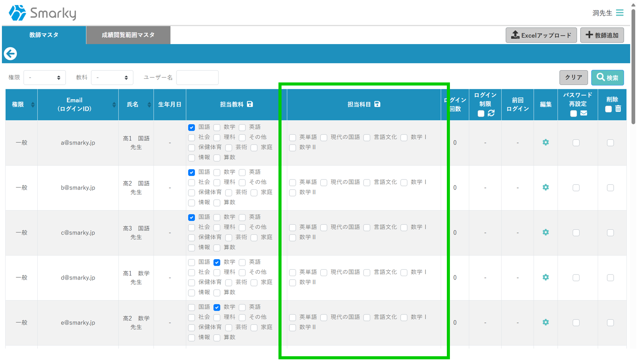Open edit gear for a@smarky.jp
The width and height of the screenshot is (644, 362).
(545, 143)
